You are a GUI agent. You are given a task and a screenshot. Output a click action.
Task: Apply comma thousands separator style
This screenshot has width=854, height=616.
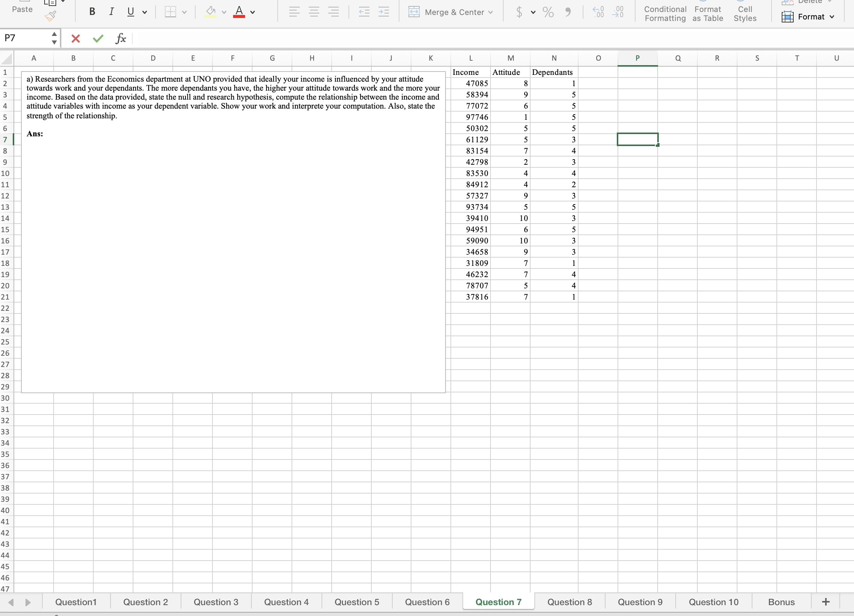[x=567, y=12]
